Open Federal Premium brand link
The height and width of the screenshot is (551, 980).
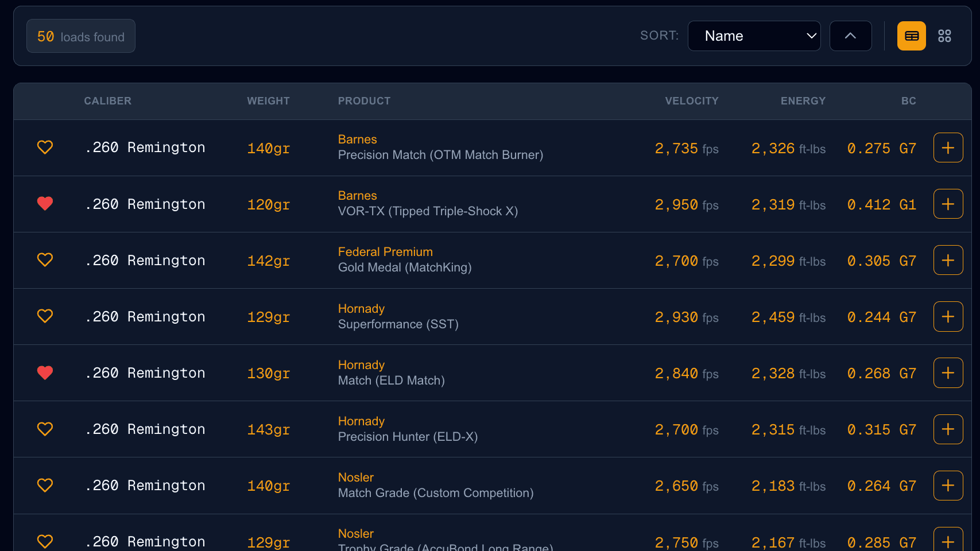(x=385, y=252)
